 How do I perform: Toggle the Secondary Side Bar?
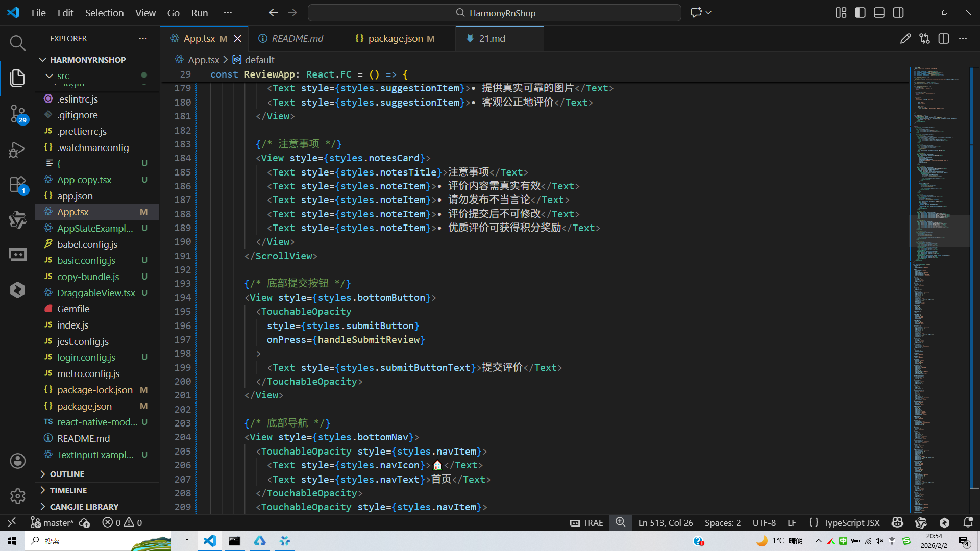898,13
